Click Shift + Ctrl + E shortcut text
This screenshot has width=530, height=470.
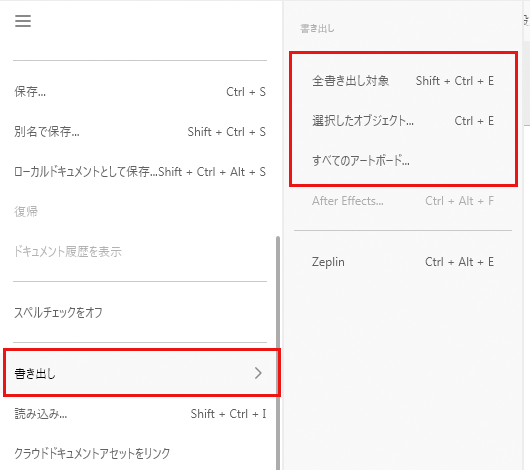[455, 81]
